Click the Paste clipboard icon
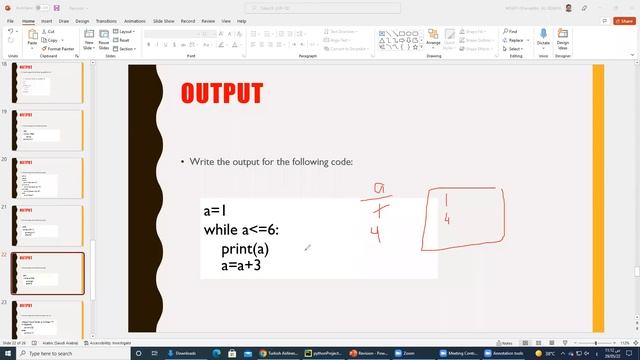The image size is (640, 360). tap(32, 35)
